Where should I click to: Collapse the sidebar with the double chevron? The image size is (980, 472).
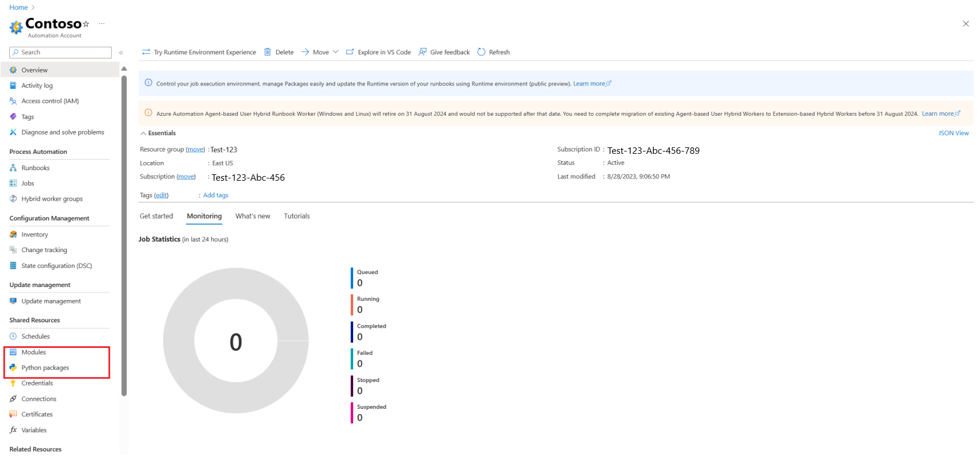pyautogui.click(x=121, y=53)
